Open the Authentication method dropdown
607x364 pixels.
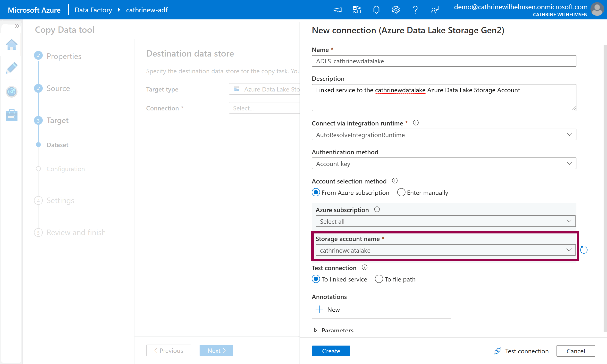point(444,164)
